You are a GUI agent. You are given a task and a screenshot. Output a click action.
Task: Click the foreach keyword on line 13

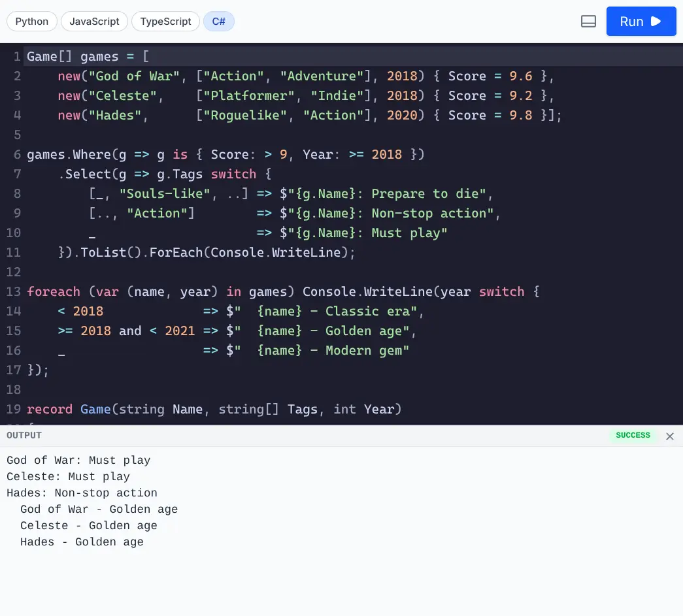click(x=54, y=291)
